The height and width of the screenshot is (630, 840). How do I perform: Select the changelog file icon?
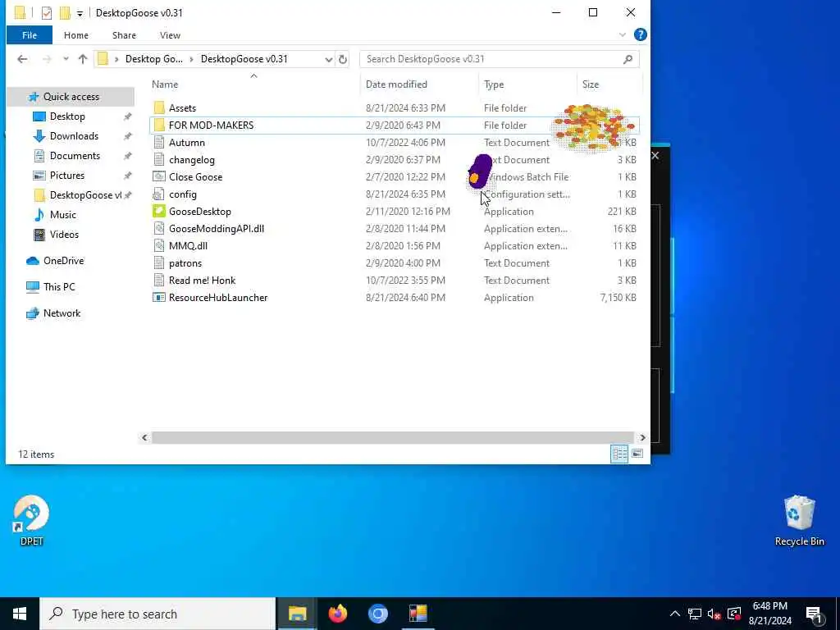pos(159,160)
